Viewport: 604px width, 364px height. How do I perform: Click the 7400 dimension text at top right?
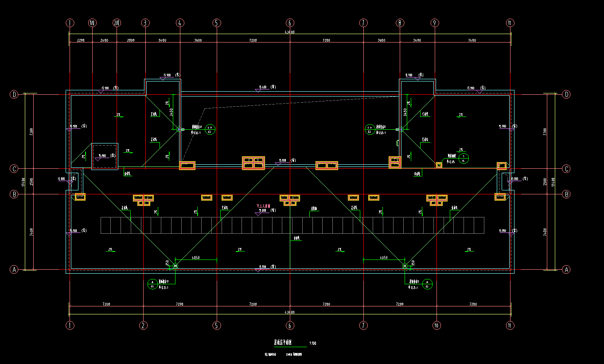coord(472,40)
